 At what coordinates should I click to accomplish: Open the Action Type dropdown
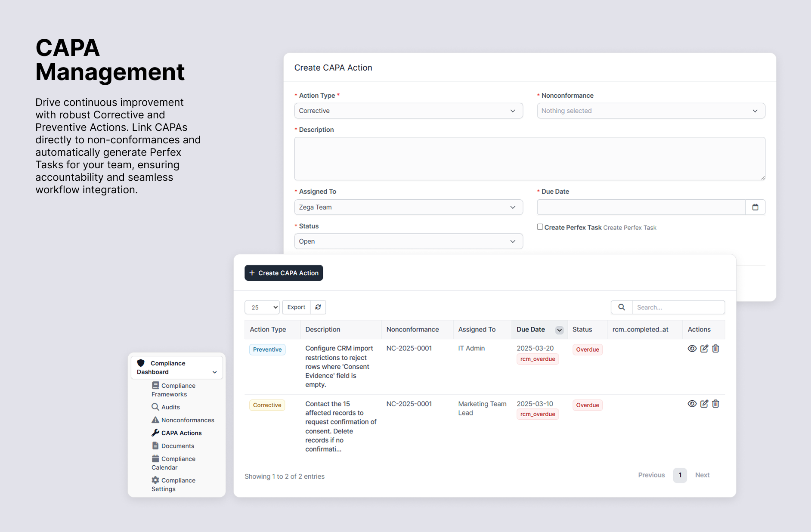point(408,111)
